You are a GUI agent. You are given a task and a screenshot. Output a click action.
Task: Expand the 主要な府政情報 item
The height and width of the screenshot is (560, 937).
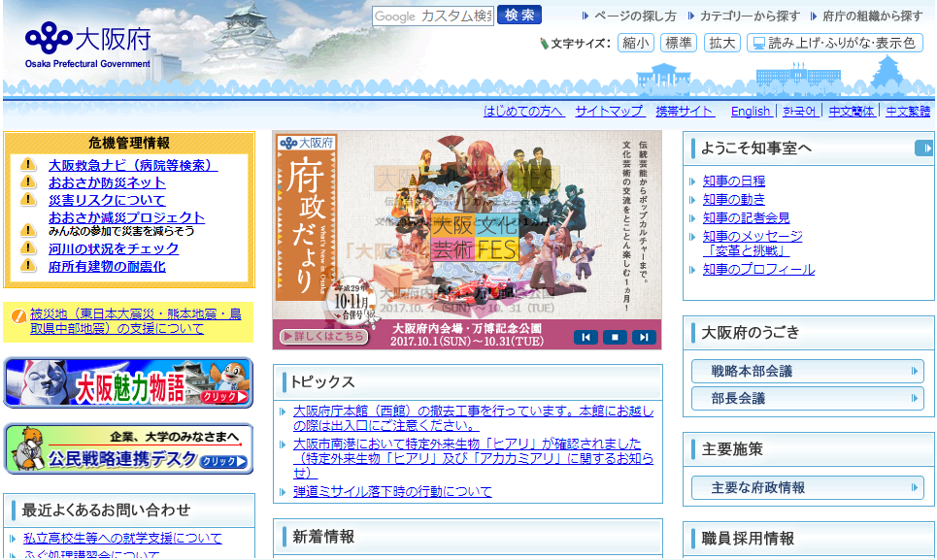[x=807, y=487]
